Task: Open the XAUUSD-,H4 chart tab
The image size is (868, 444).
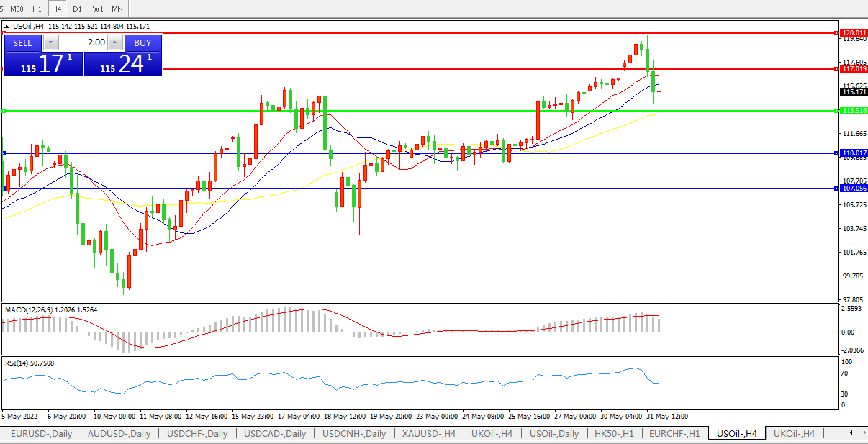Action: 428,433
